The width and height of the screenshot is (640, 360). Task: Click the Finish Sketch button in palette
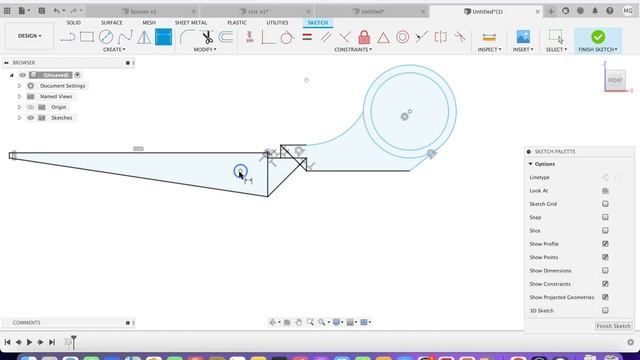(x=613, y=326)
